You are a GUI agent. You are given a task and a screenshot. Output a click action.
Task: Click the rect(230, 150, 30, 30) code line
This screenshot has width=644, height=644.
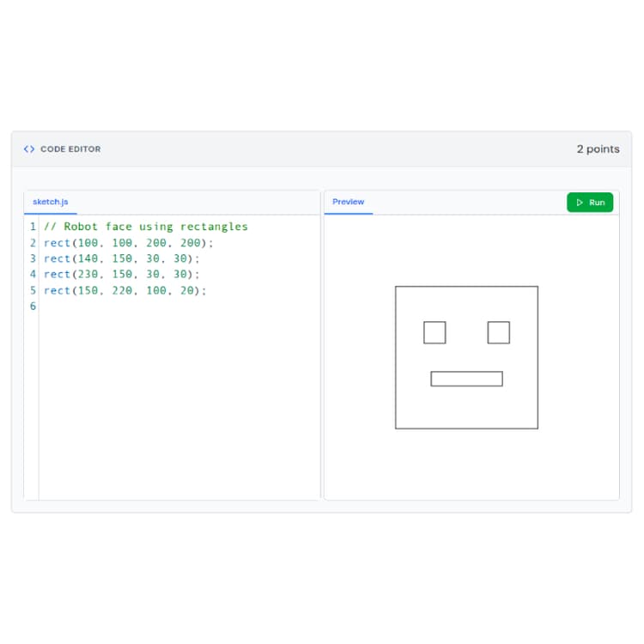pyautogui.click(x=121, y=274)
